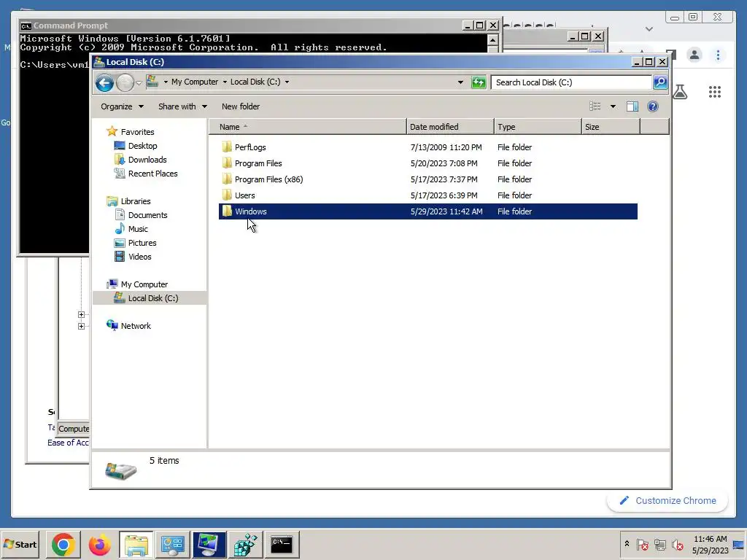Open the Google apps grid icon

point(715,92)
